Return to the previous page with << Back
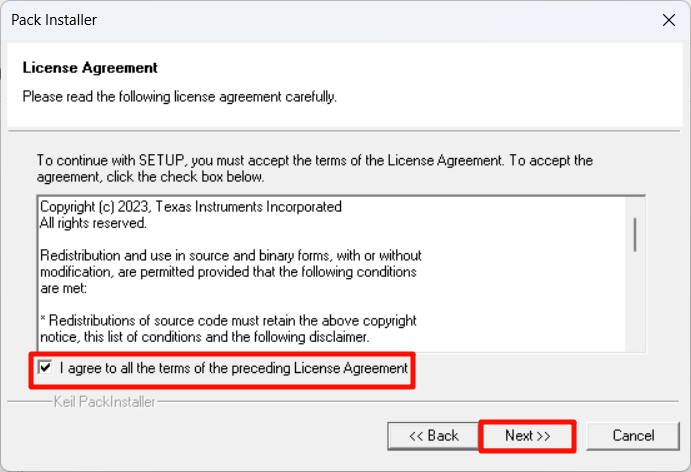Viewport: 691px width, 472px height. (433, 436)
